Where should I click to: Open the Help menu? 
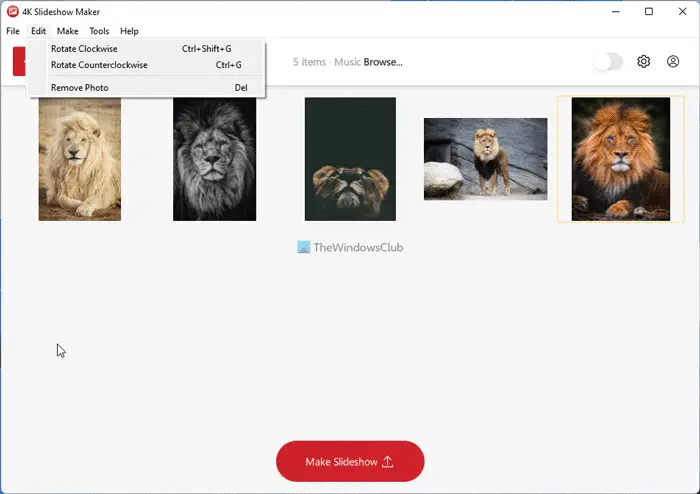coord(129,31)
